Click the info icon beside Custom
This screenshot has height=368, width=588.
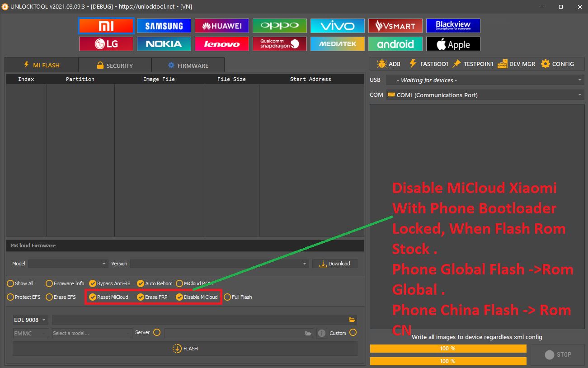click(x=322, y=333)
